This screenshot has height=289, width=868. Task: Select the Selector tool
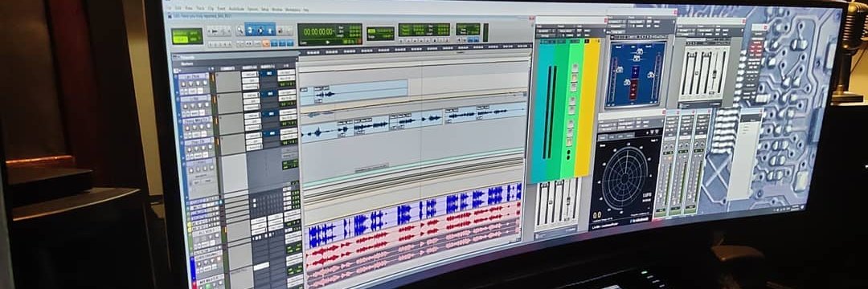point(260,31)
